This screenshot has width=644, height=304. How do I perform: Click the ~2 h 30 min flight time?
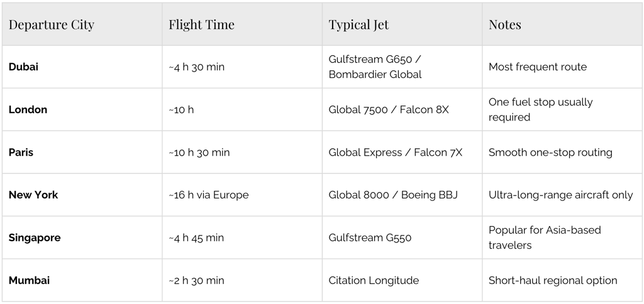[x=196, y=280]
